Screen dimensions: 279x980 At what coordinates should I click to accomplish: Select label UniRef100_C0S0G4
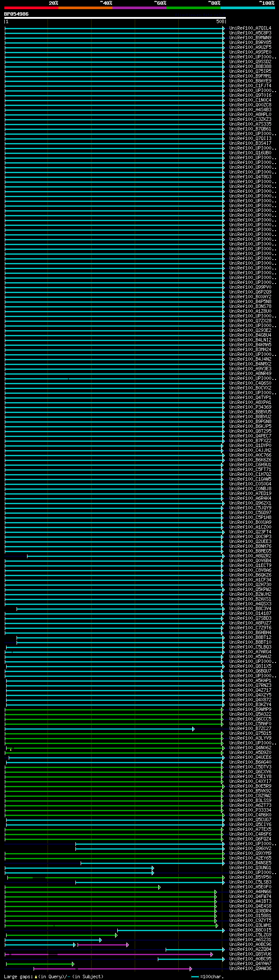pyautogui.click(x=250, y=484)
